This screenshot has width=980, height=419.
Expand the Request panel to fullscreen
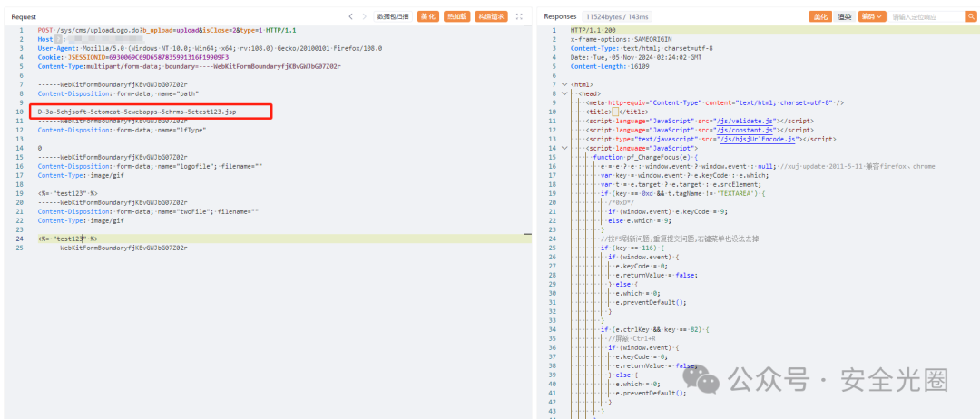(x=519, y=16)
